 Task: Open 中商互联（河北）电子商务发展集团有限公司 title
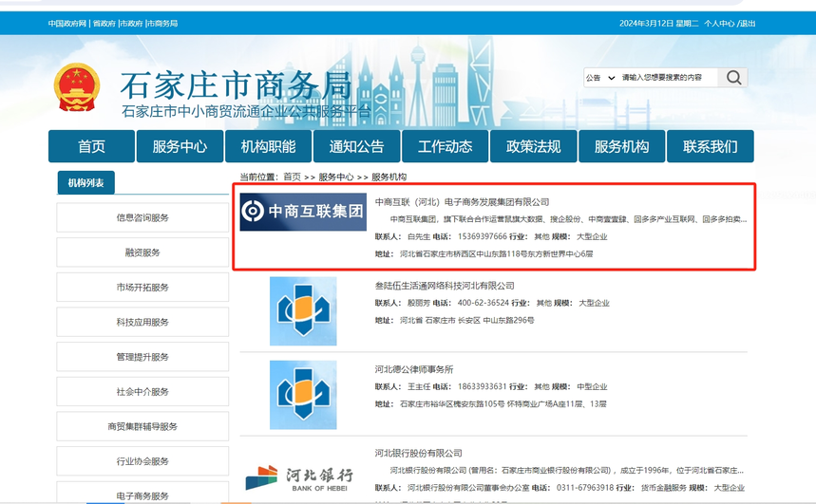462,202
